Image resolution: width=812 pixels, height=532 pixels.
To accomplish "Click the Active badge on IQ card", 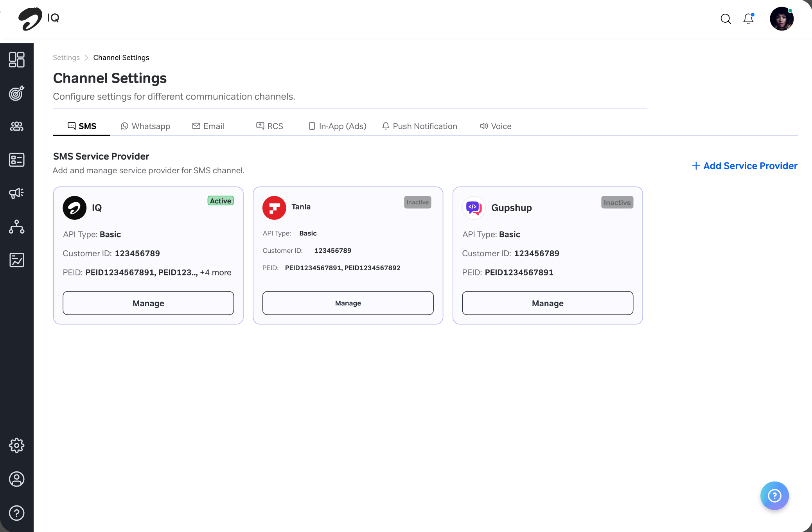I will (x=221, y=201).
